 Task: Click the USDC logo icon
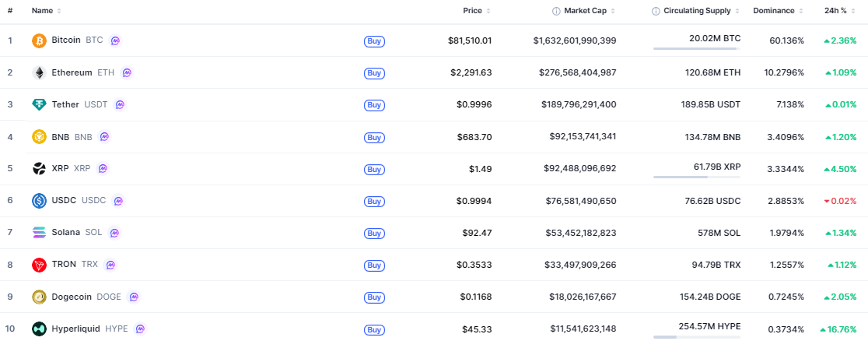tap(40, 201)
